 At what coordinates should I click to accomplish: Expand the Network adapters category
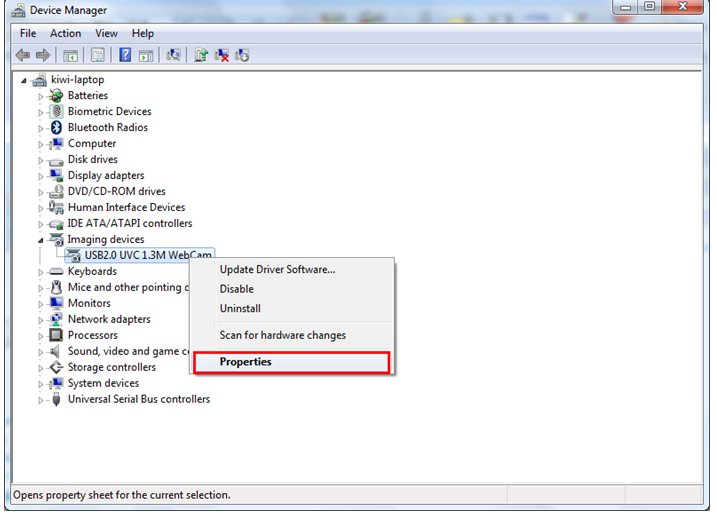point(41,320)
